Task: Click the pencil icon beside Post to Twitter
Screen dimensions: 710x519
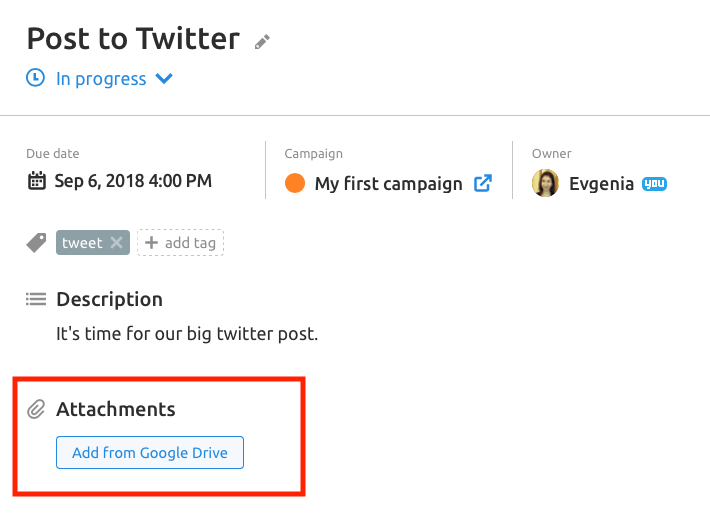Action: 262,42
